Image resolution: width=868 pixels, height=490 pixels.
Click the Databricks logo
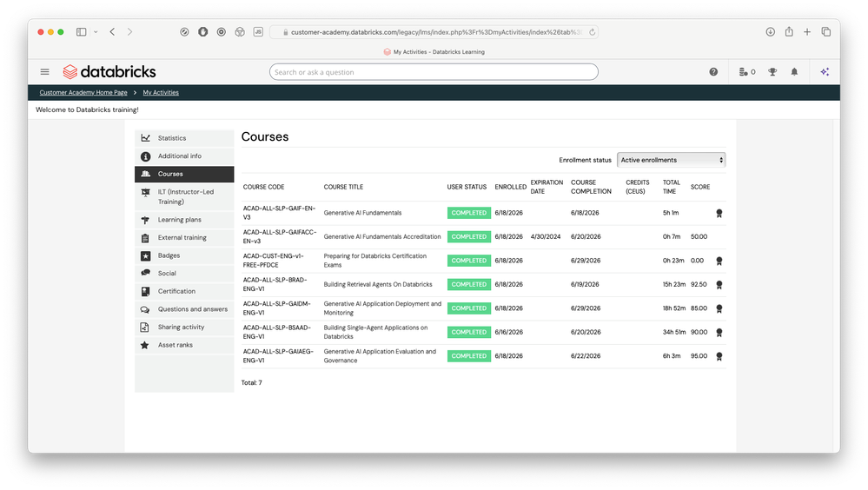[x=109, y=72]
